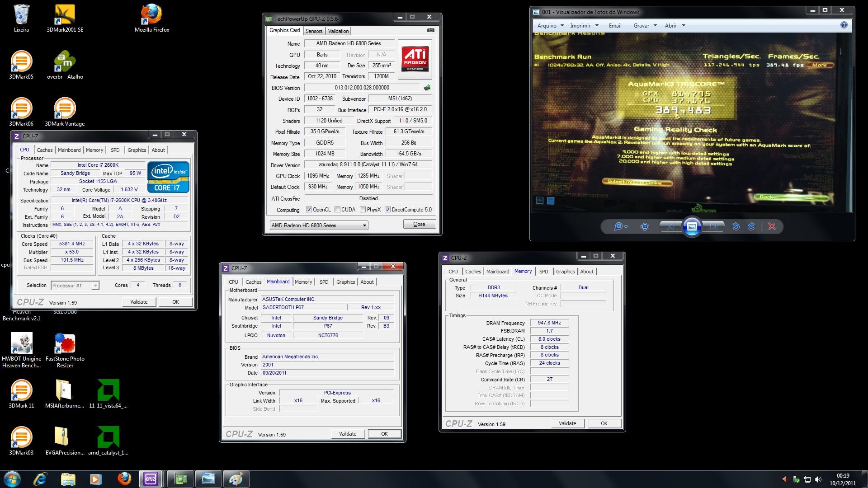Open the Imprimir dropdown in Photo Viewer
The width and height of the screenshot is (868, 488).
(x=584, y=26)
